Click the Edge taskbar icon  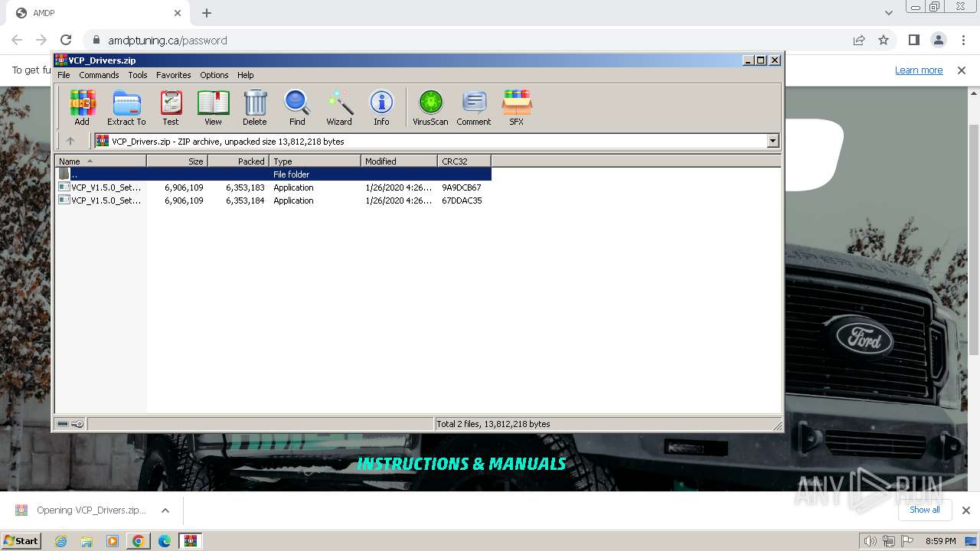pyautogui.click(x=164, y=541)
